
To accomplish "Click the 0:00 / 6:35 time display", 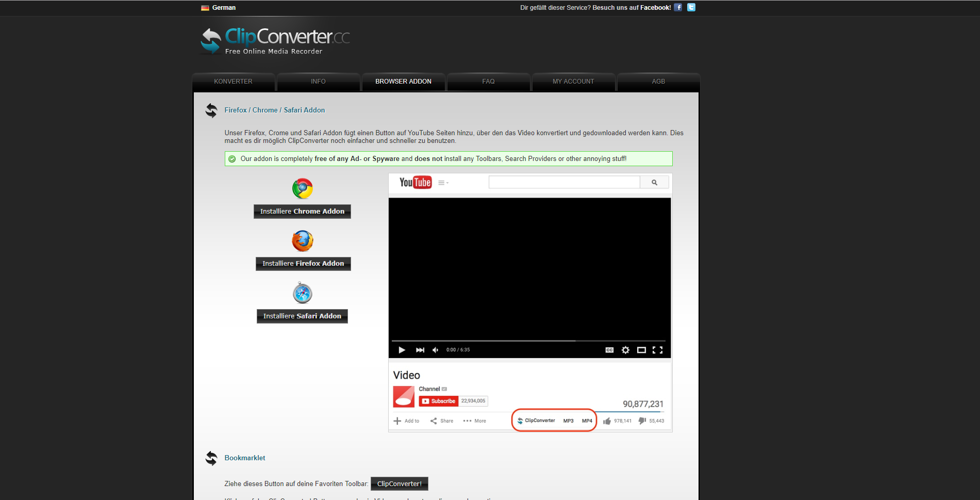I will [458, 350].
